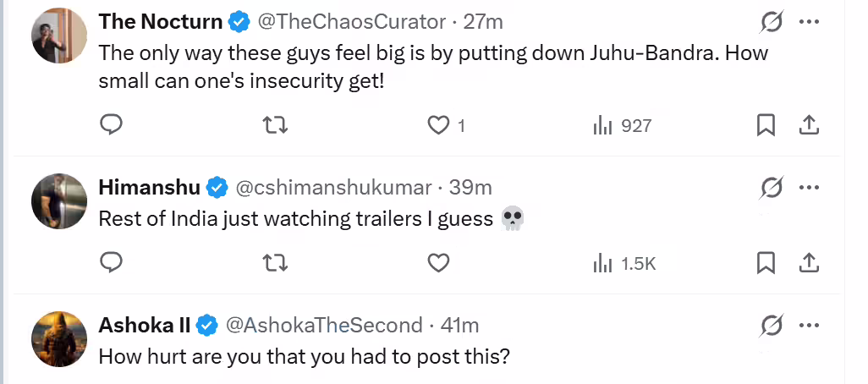Like The Nocturn's tweet about Juhu-Bandra

point(438,125)
